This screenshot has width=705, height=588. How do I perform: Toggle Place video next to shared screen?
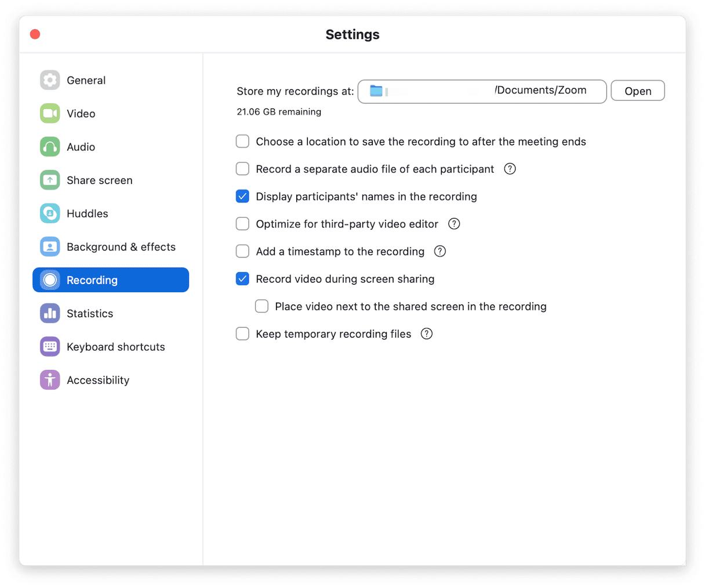(262, 306)
